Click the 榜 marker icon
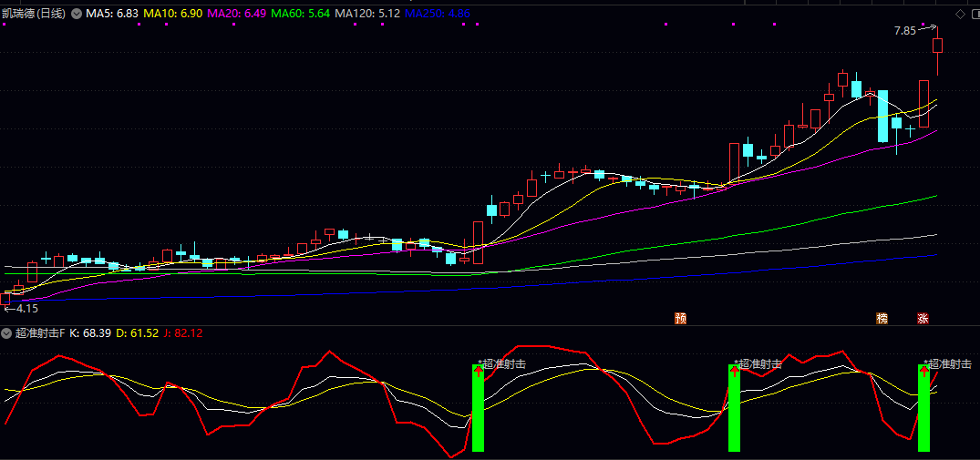 882,318
